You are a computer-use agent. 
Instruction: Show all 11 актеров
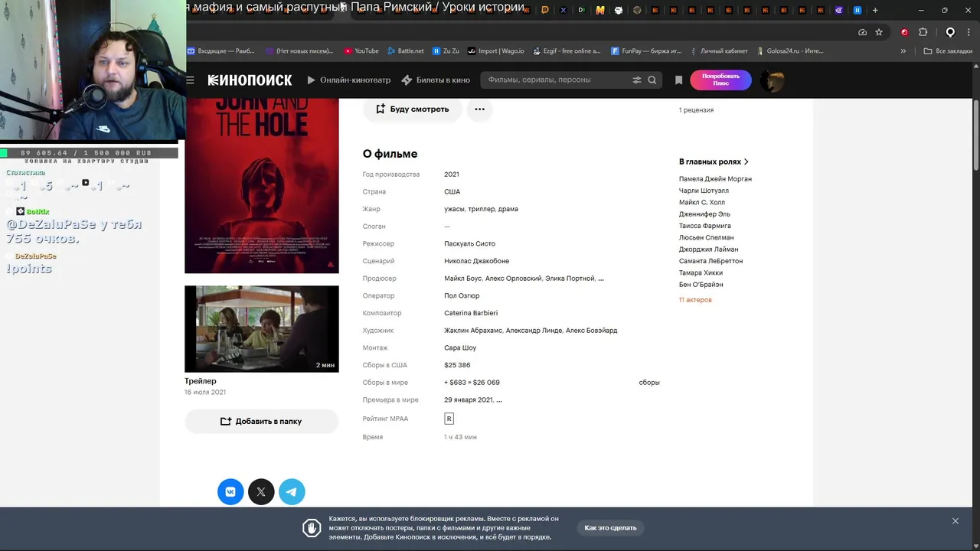coord(695,300)
